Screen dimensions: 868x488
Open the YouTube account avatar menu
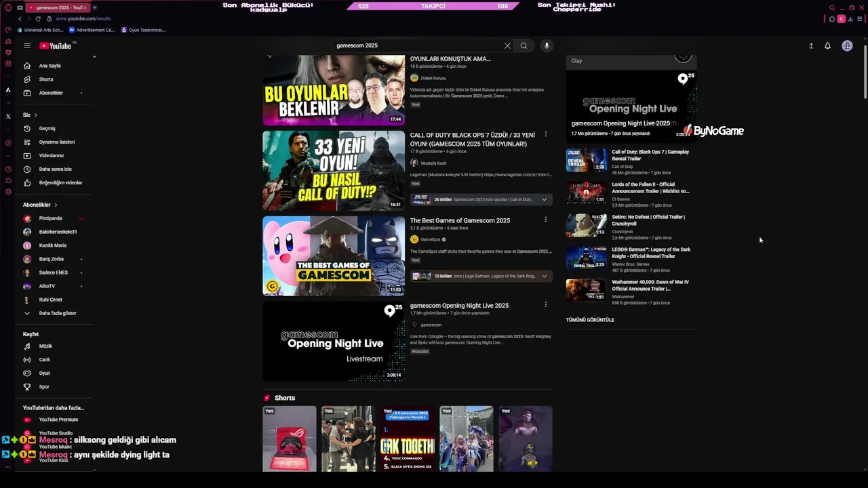(x=847, y=45)
